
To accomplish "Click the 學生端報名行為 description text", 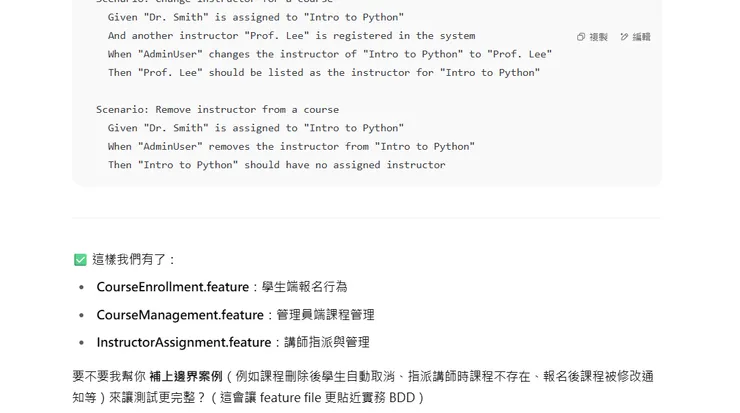I will pos(304,287).
